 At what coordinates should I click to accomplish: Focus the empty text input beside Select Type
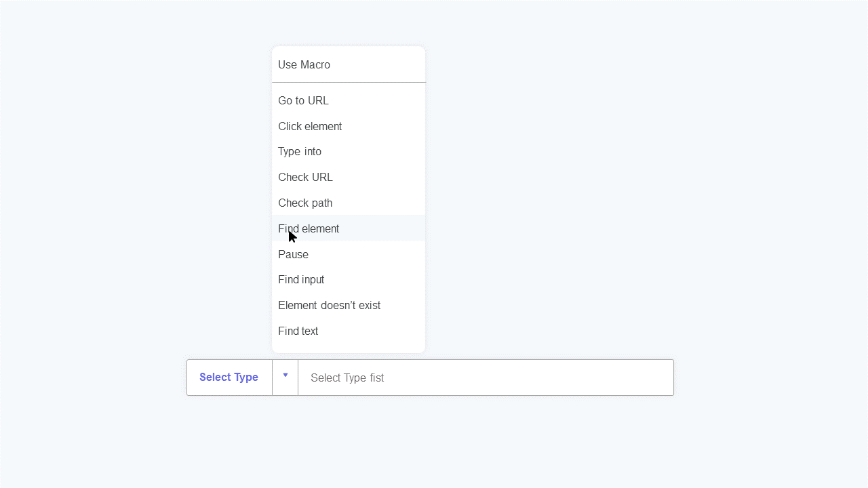[485, 378]
